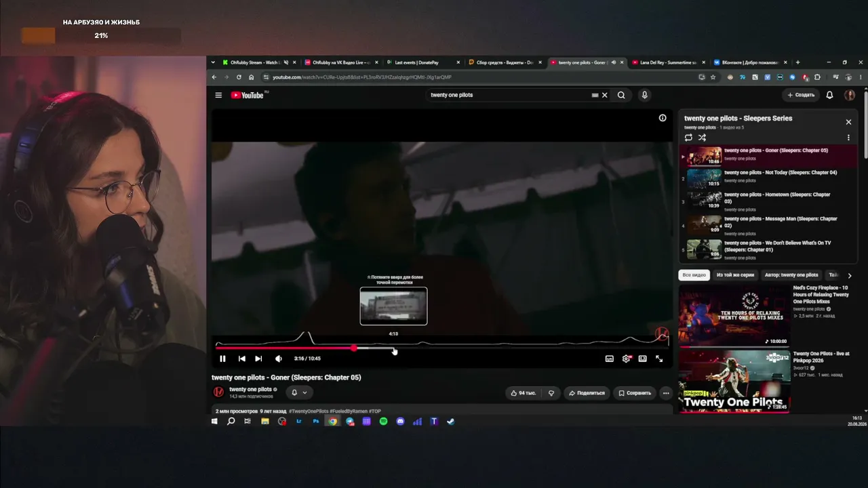Skip back to the previous video

[241, 359]
